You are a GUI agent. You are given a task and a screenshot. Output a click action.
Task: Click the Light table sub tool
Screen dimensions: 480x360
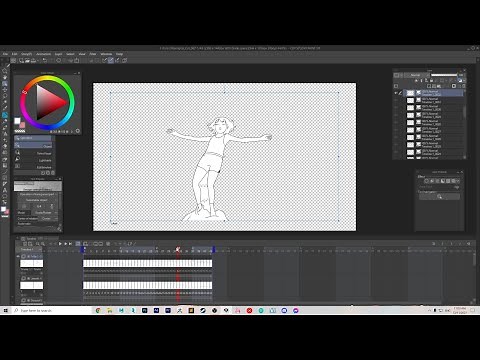(33, 161)
